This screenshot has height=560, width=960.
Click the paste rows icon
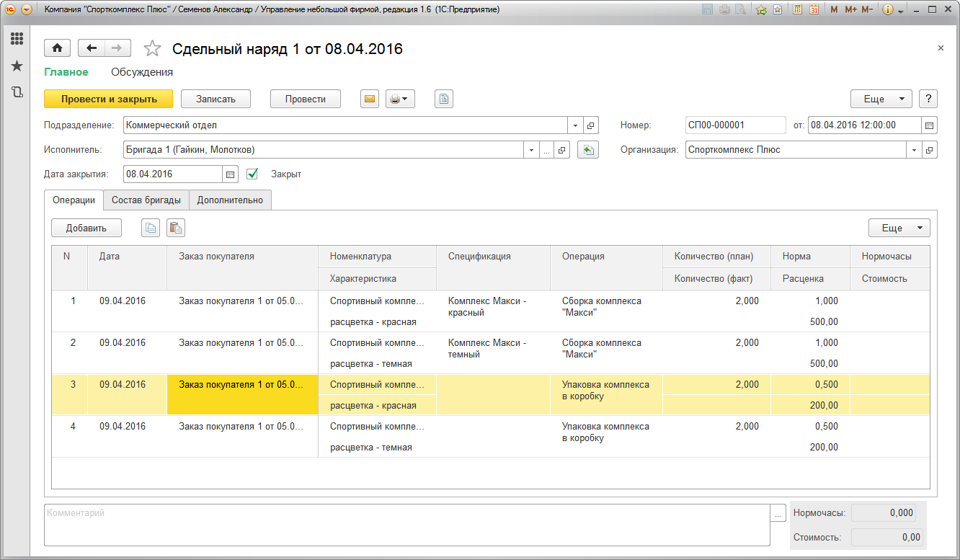click(x=176, y=228)
